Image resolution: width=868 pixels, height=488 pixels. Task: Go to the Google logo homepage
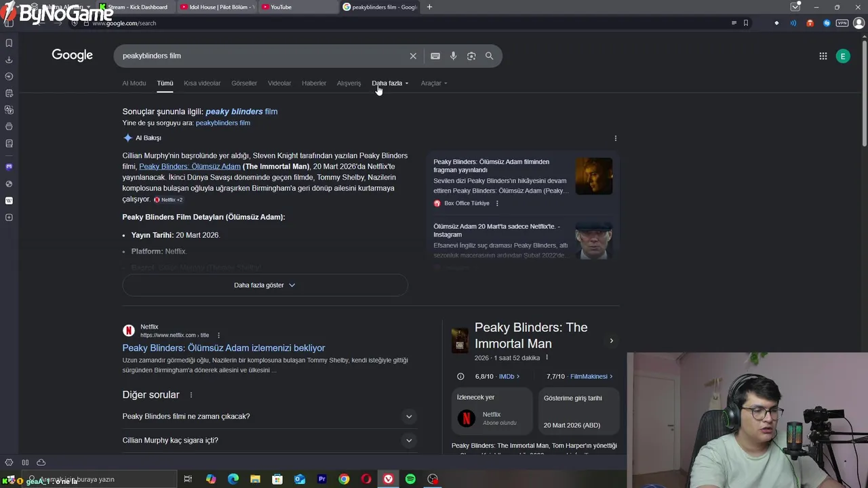[x=73, y=56]
